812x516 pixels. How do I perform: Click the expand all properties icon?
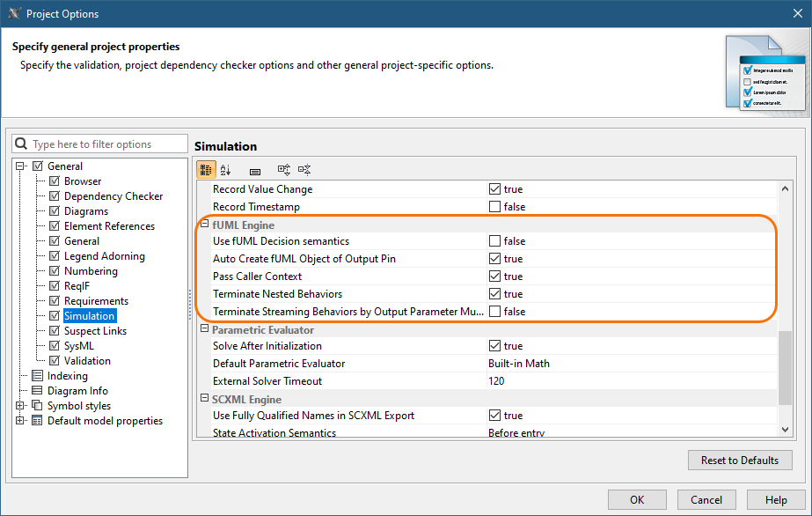pos(284,170)
